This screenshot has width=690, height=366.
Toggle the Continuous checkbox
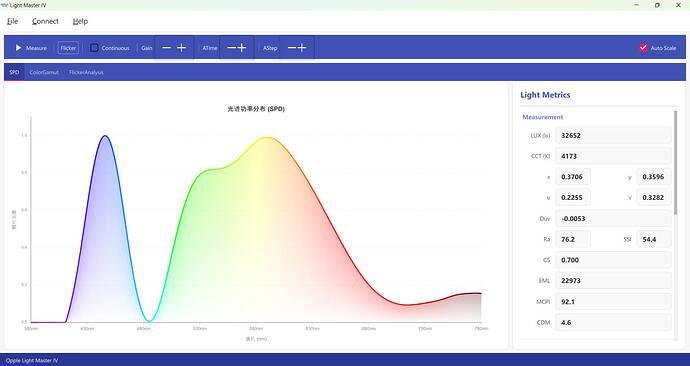(94, 48)
